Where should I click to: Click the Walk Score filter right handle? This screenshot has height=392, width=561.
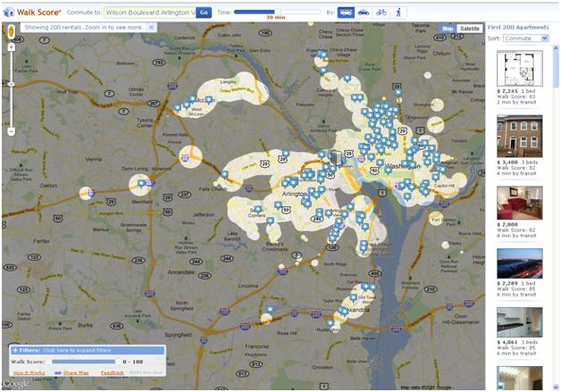pos(118,362)
